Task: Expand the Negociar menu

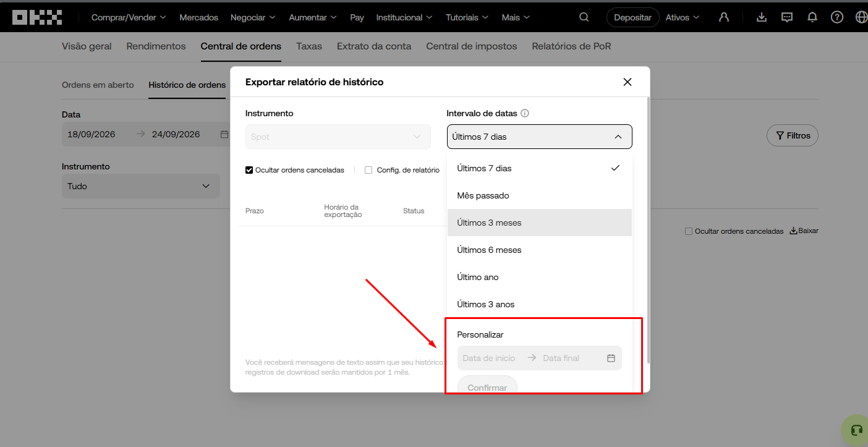Action: coord(253,17)
